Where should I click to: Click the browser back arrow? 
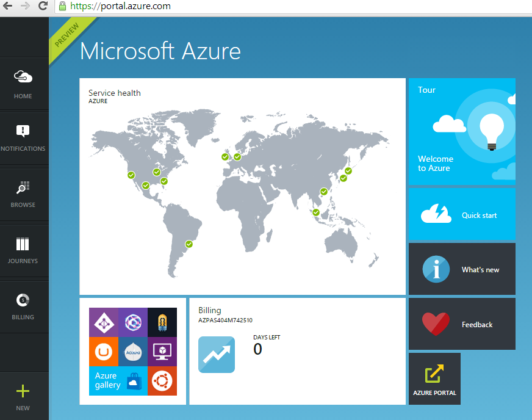coord(7,5)
